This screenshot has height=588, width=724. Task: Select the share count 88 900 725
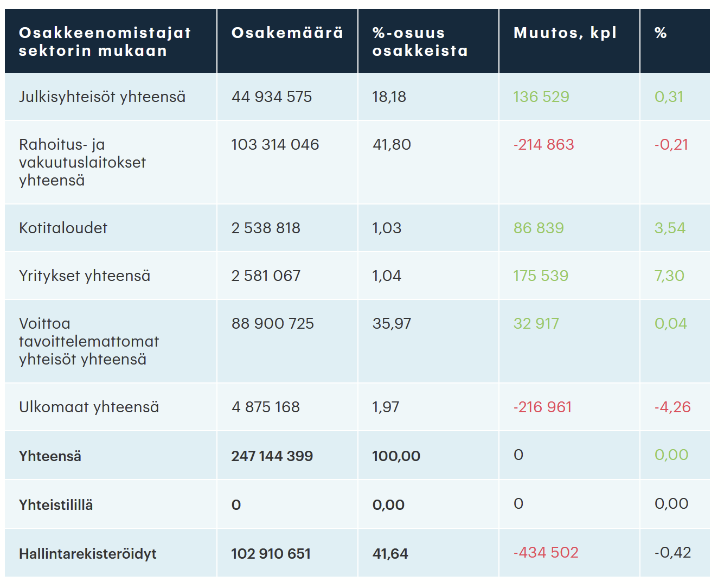click(x=272, y=324)
